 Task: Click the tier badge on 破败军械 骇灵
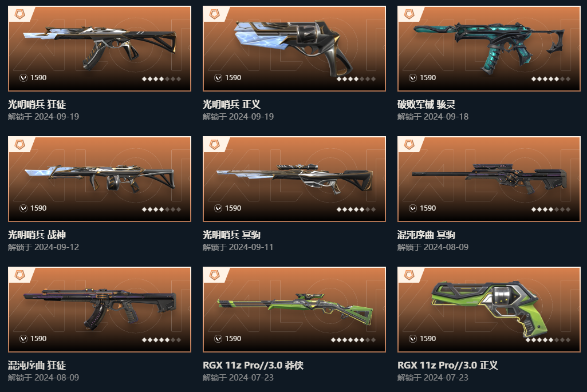409,14
